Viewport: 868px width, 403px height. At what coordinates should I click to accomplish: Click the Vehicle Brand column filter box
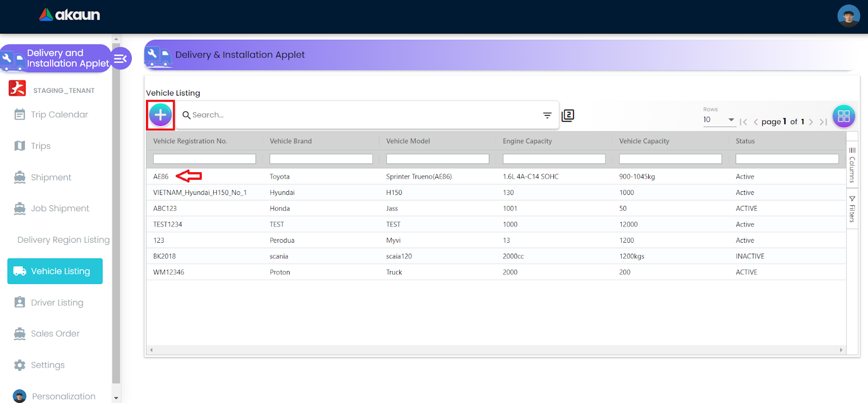(321, 159)
